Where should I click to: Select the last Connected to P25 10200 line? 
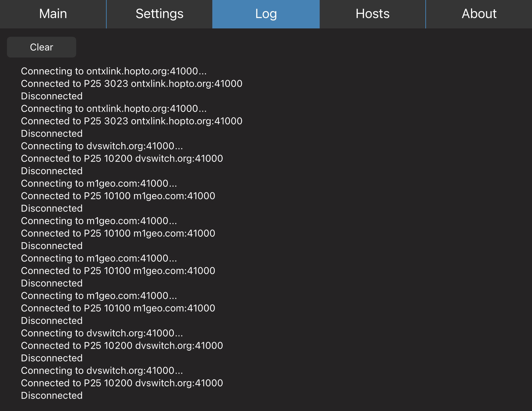(x=122, y=383)
